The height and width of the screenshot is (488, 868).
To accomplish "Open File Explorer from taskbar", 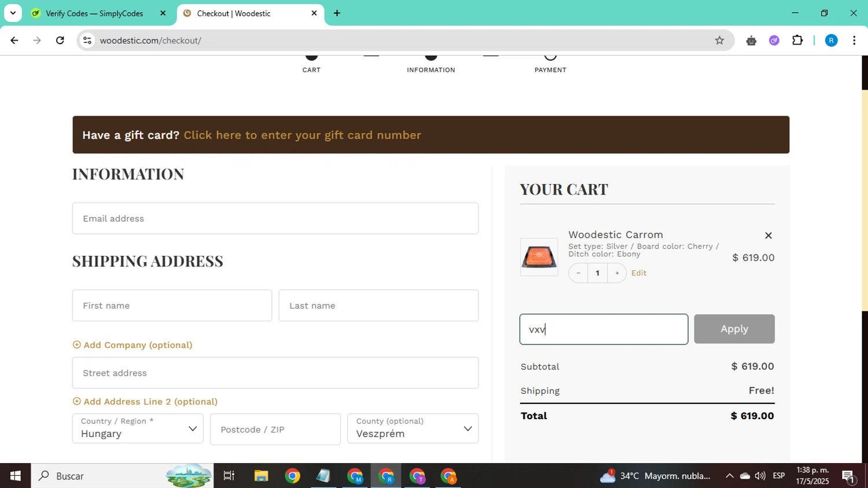I will coord(261,476).
